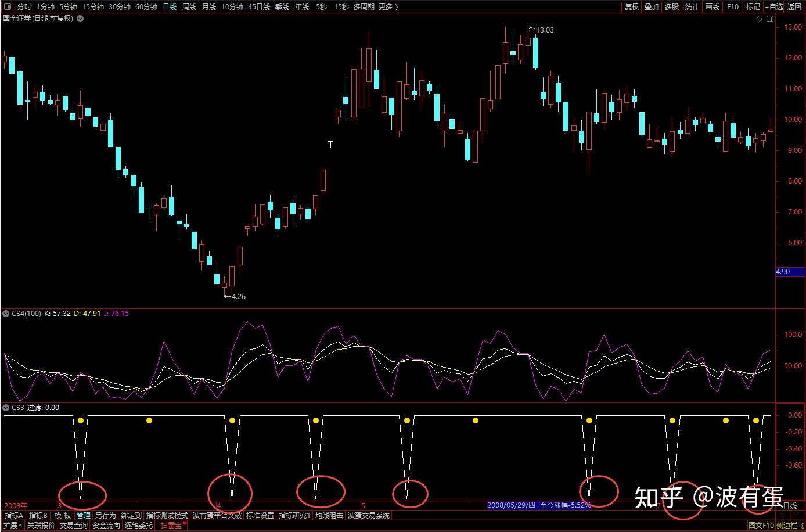Open the 指标测试模式 template
Image resolution: width=806 pixels, height=532 pixels.
tap(167, 516)
